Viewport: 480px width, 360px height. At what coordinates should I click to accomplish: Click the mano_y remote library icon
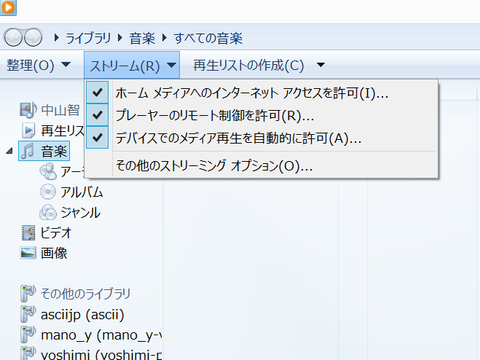[28, 334]
